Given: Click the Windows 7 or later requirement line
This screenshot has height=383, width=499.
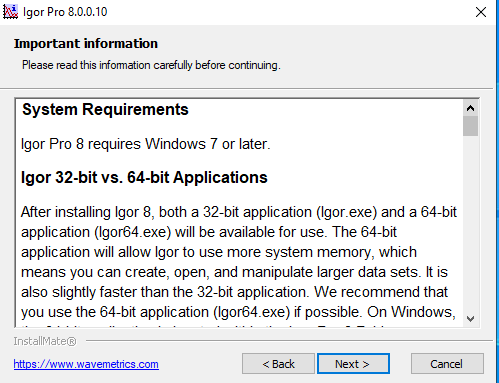Looking at the screenshot, I should point(146,144).
